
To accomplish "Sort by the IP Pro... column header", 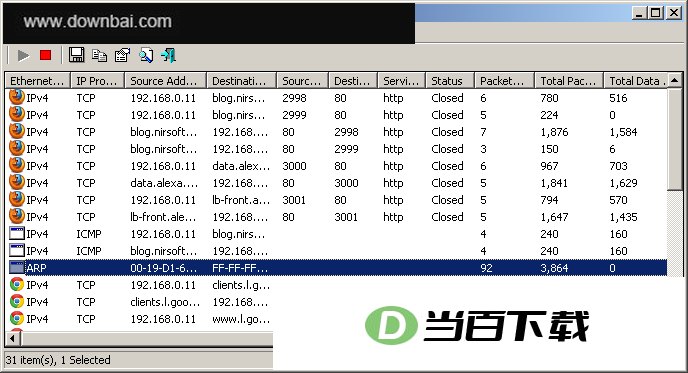I will (x=97, y=81).
